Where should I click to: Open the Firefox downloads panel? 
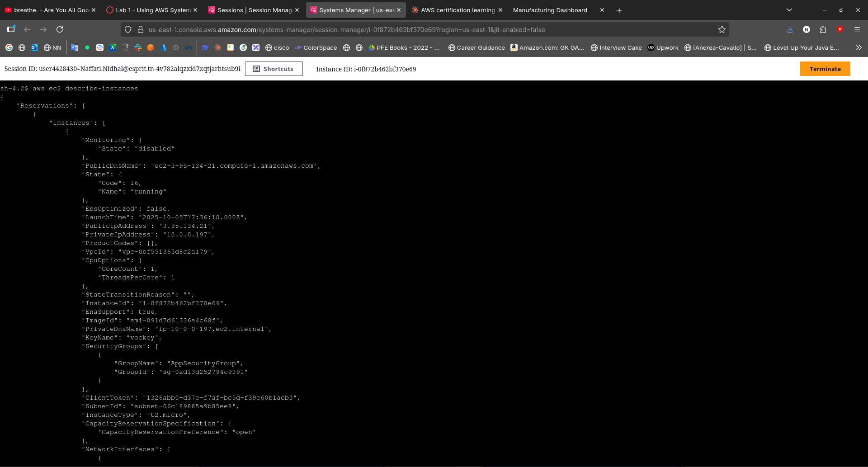(x=790, y=29)
